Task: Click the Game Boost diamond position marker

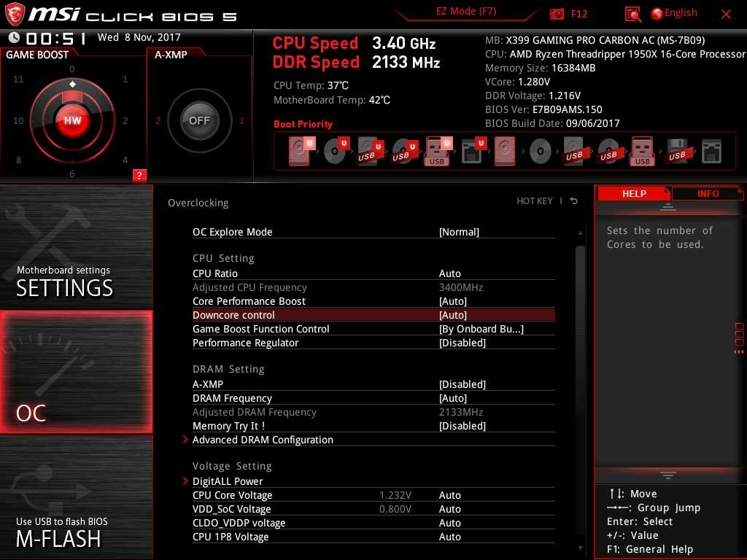Action: click(x=72, y=84)
